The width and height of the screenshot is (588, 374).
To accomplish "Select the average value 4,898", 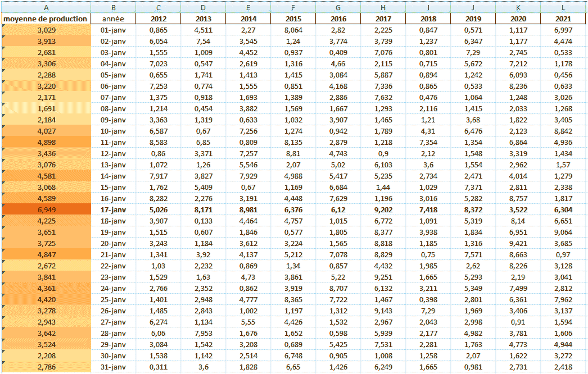I will pos(46,143).
